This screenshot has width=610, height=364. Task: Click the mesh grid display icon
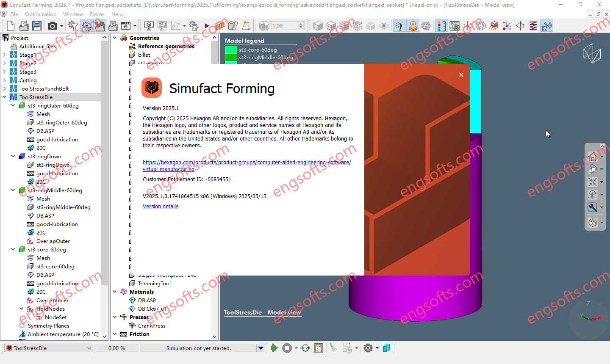coord(454,26)
